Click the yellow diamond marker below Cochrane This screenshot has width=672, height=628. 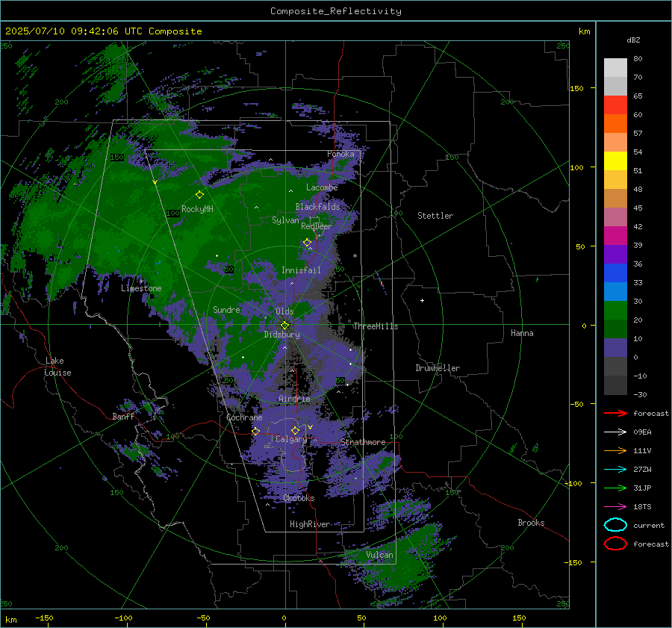(x=255, y=432)
